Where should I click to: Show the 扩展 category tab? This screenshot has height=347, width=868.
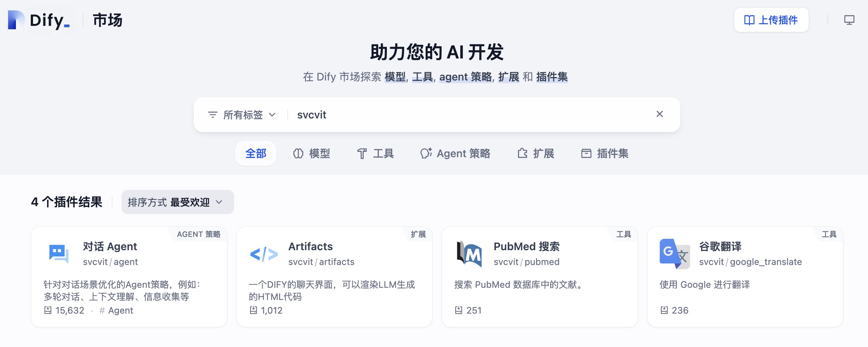pos(536,153)
